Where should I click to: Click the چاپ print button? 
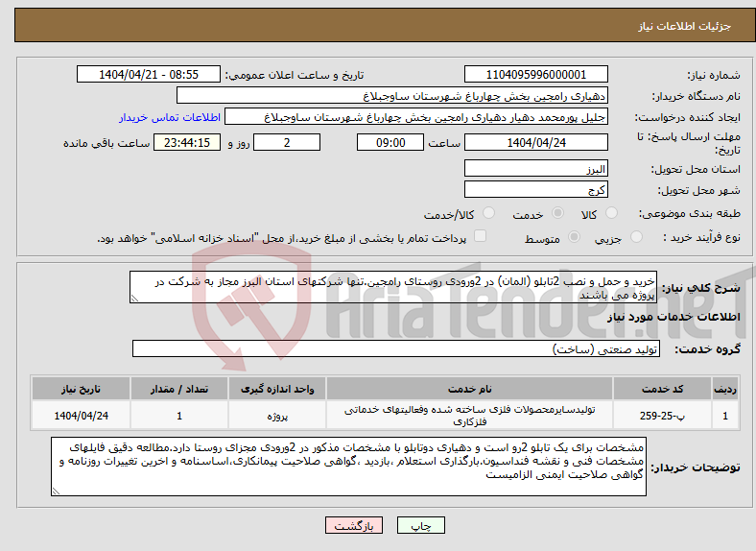coord(421,525)
